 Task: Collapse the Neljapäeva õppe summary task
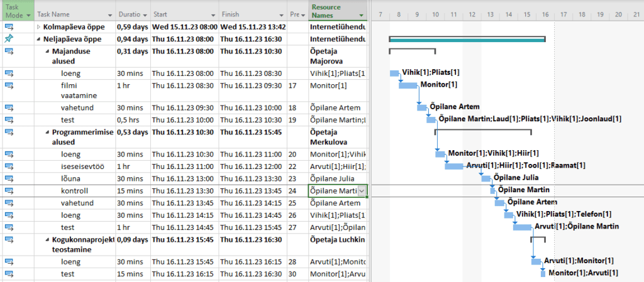39,40
